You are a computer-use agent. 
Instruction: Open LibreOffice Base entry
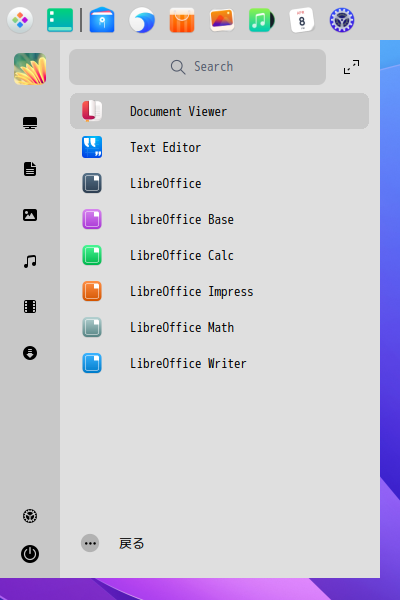(x=219, y=219)
